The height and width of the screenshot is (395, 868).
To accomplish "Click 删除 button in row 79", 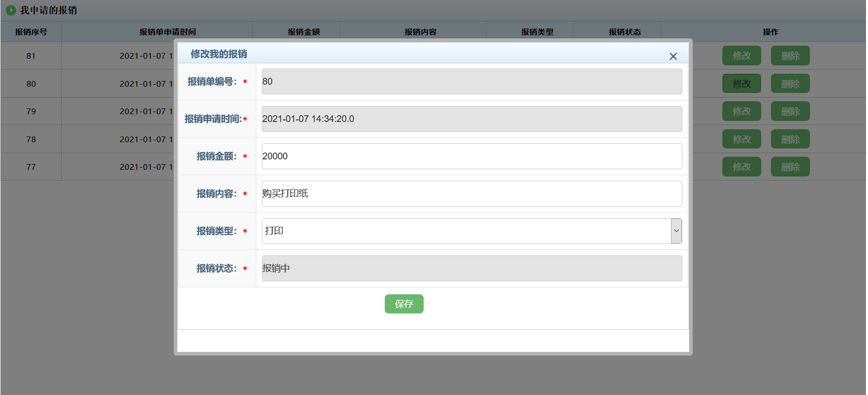I will tap(790, 111).
